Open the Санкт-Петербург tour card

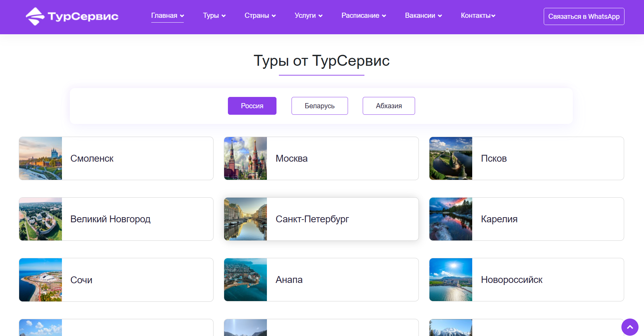(321, 219)
